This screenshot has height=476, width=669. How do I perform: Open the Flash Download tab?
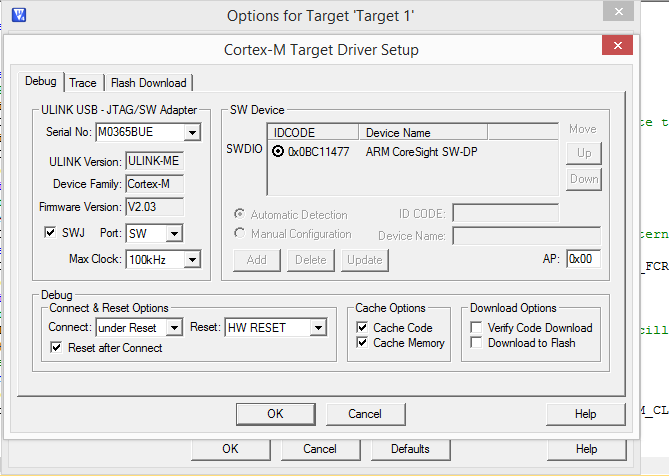click(x=148, y=83)
